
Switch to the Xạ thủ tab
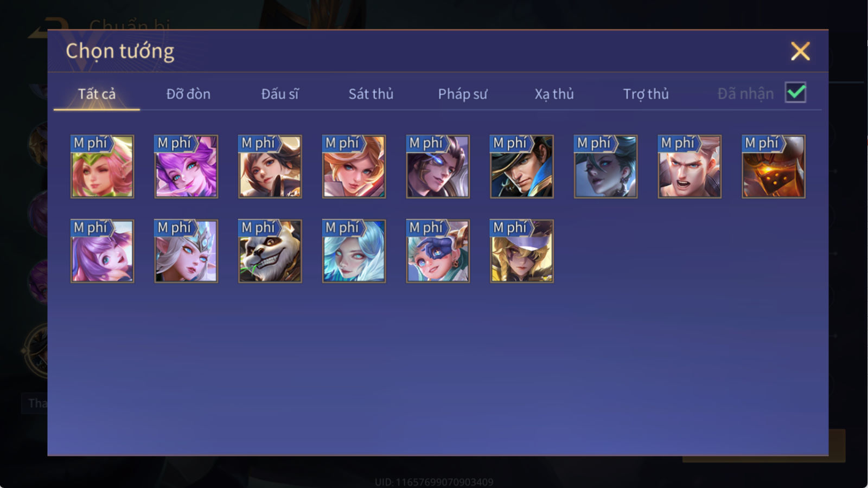554,94
